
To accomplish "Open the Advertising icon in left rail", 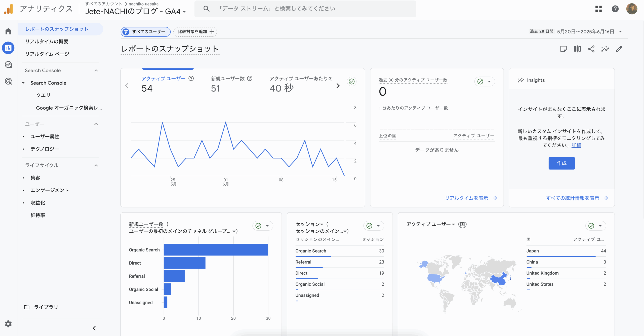I will coord(8,81).
